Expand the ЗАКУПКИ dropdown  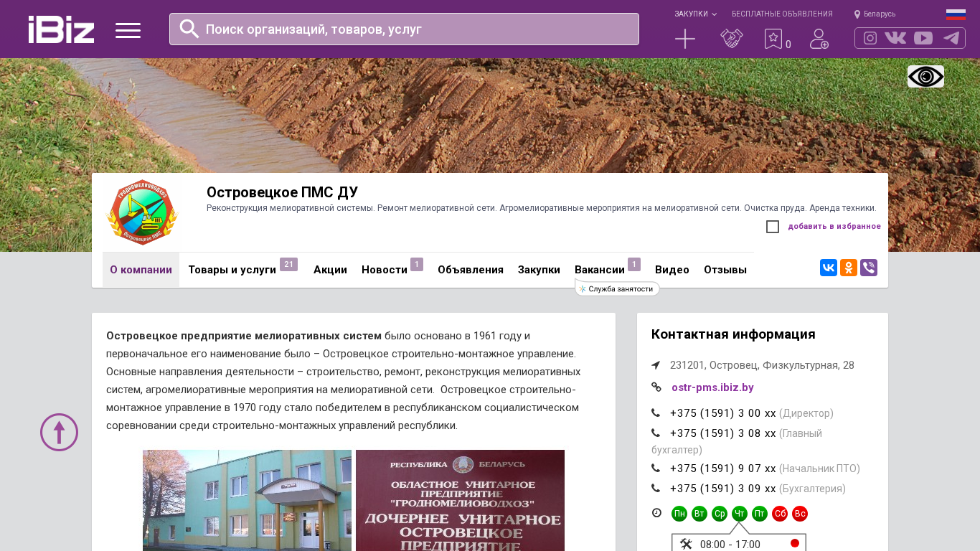point(695,14)
